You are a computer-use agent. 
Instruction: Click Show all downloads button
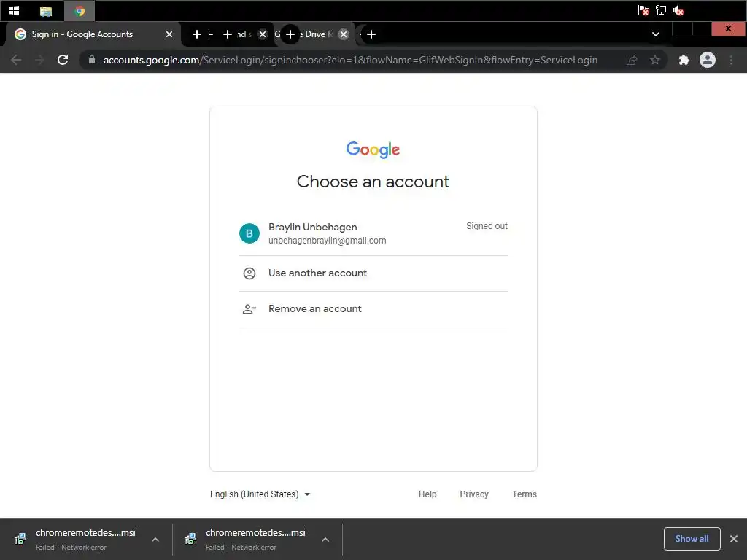point(692,539)
